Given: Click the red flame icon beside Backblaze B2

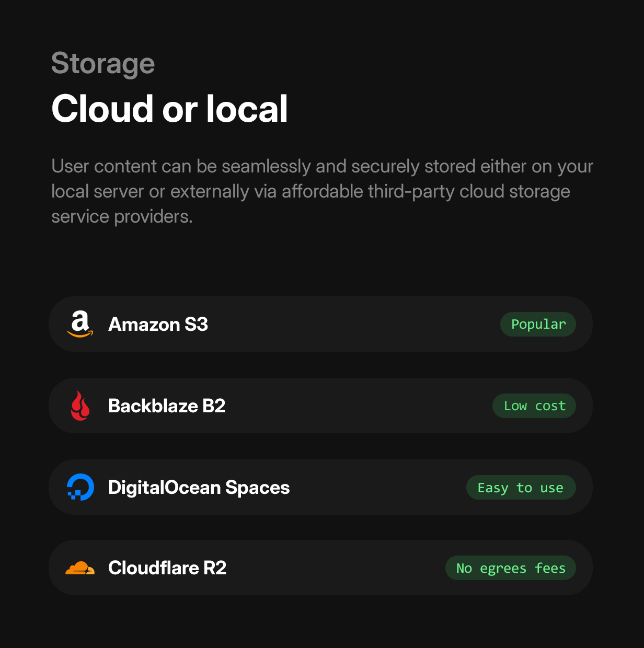Looking at the screenshot, I should (x=80, y=406).
